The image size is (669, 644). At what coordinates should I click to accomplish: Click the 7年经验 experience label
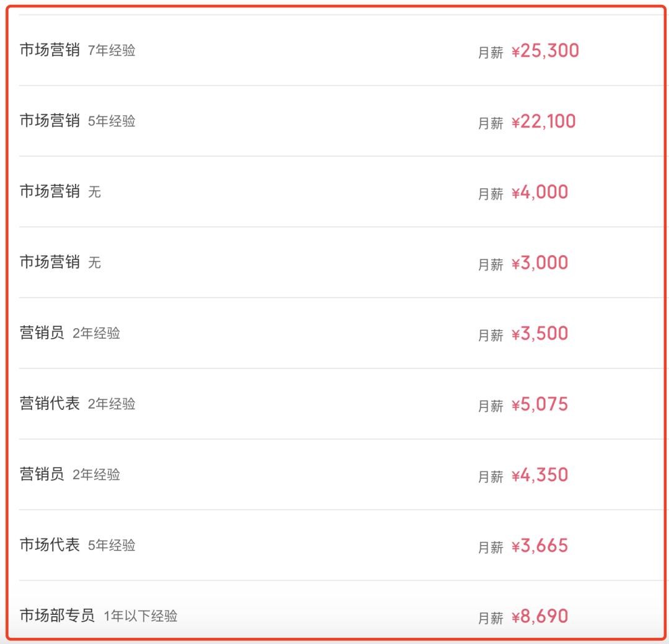111,51
